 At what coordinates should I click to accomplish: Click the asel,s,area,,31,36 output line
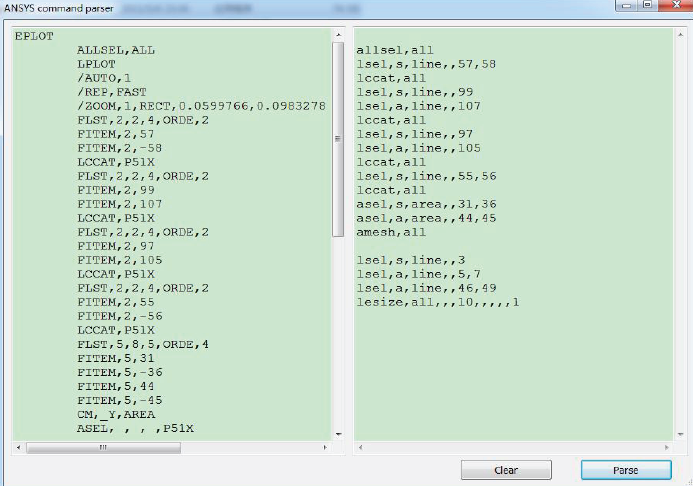pyautogui.click(x=426, y=204)
